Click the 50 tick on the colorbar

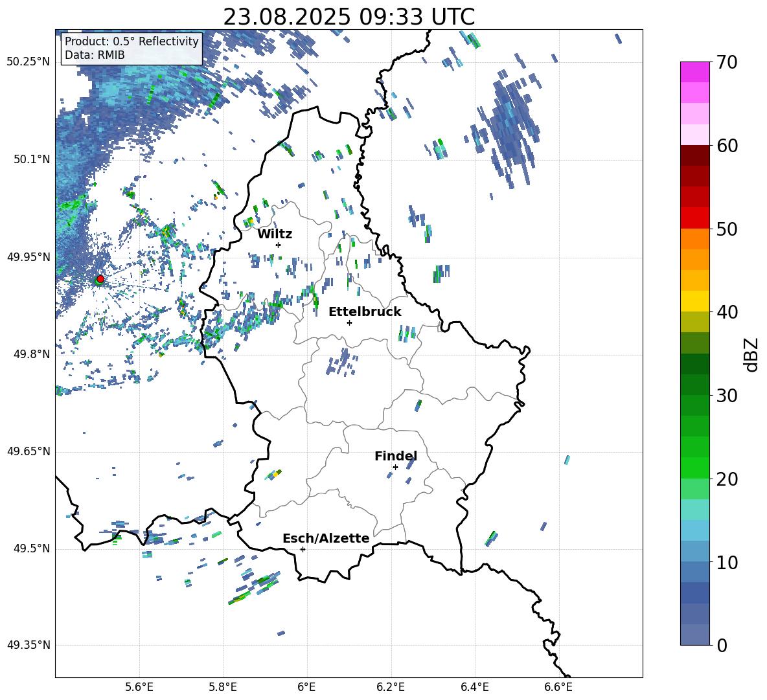point(727,229)
